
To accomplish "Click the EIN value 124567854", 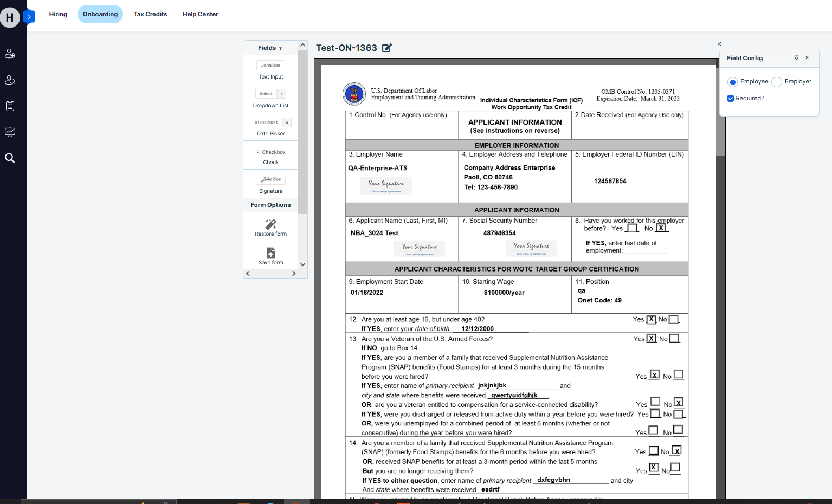I will pos(610,181).
